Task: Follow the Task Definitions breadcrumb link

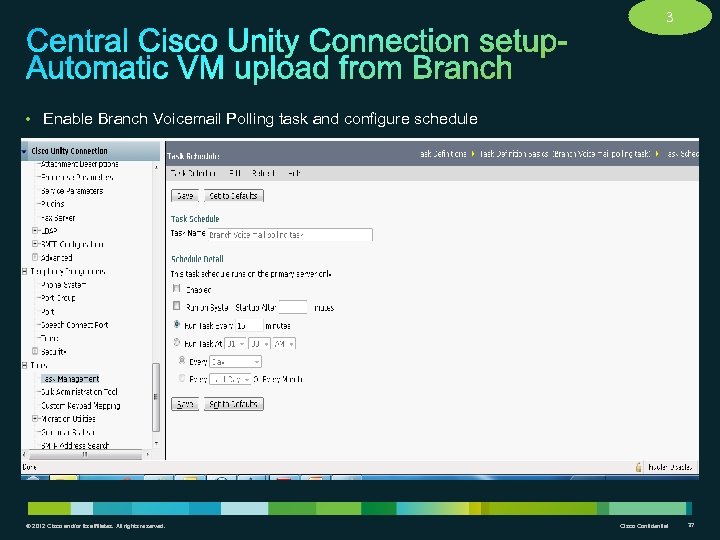Action: coord(443,154)
